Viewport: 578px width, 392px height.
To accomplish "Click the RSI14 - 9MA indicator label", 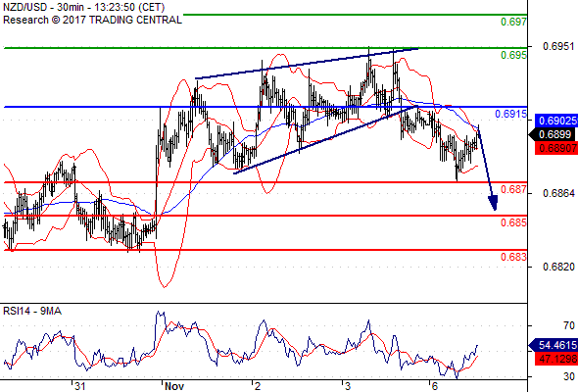I will click(32, 312).
